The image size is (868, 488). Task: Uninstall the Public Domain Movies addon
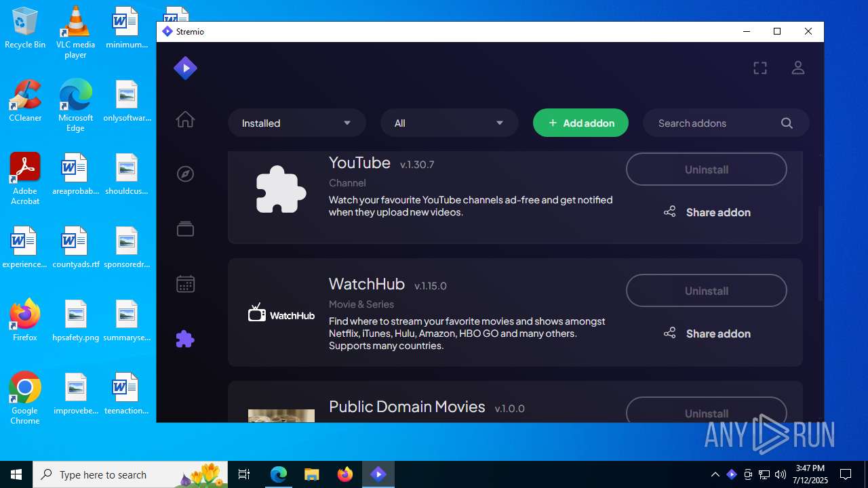point(707,411)
